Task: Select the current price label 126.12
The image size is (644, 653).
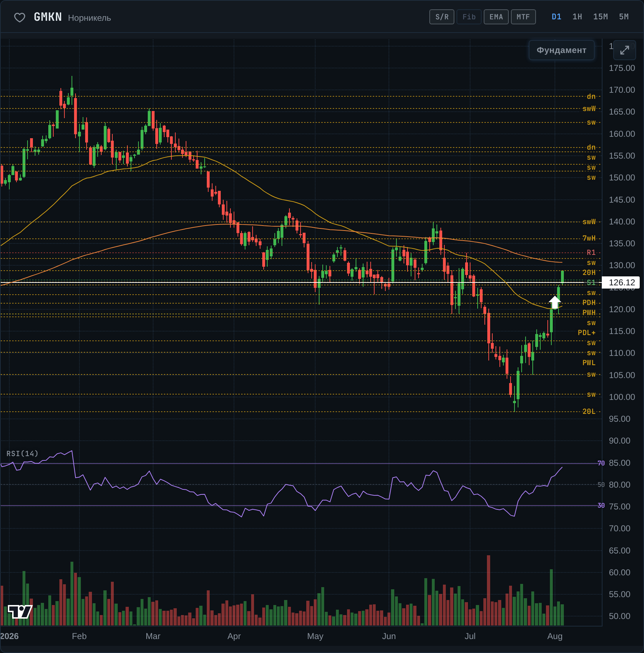Action: (x=621, y=282)
